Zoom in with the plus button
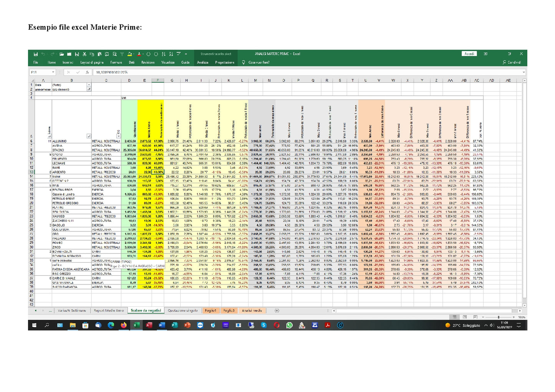The image size is (555, 392). 514,317
